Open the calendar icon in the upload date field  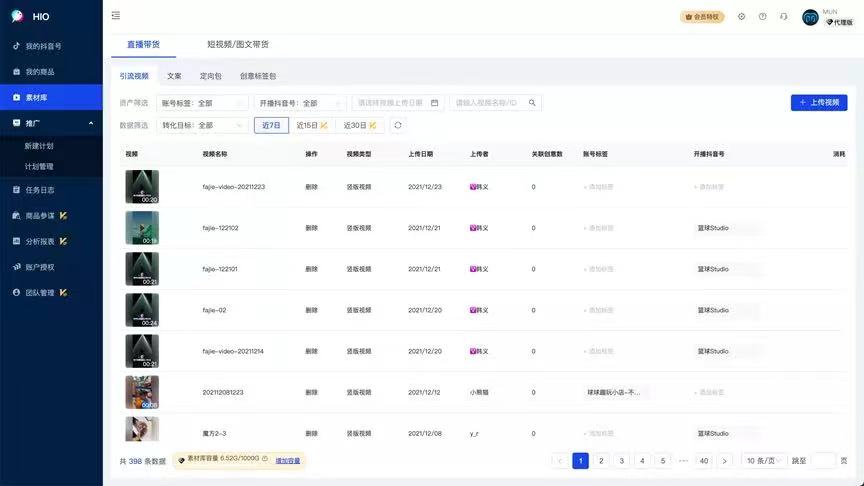point(434,103)
